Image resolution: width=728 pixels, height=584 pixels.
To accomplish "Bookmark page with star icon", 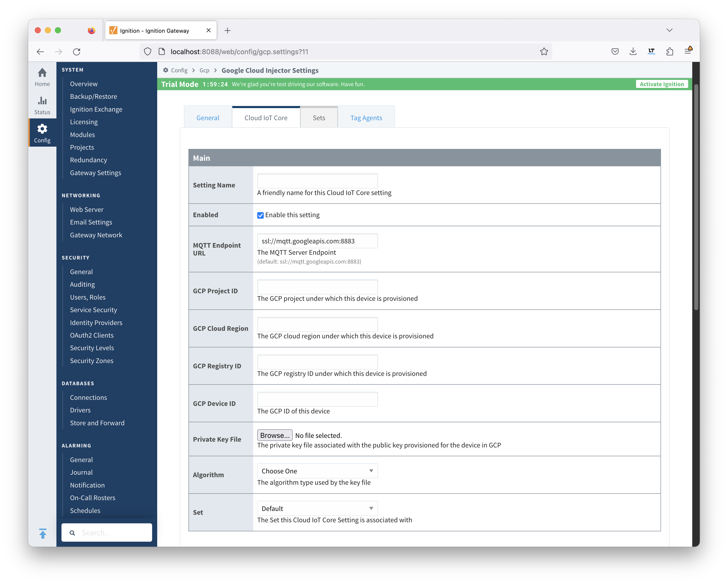I will (544, 52).
